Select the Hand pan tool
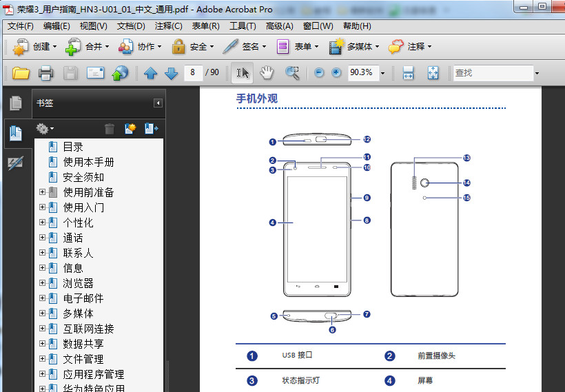The image size is (565, 392). [266, 72]
